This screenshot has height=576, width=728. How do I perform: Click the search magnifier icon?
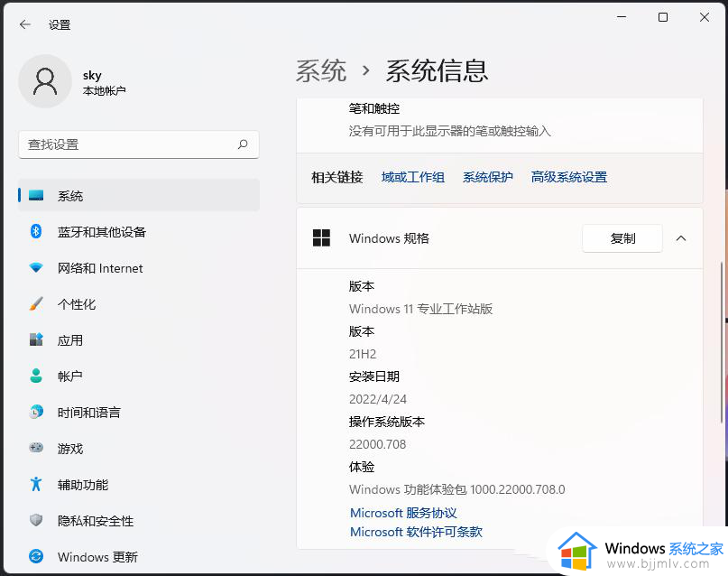coord(243,144)
